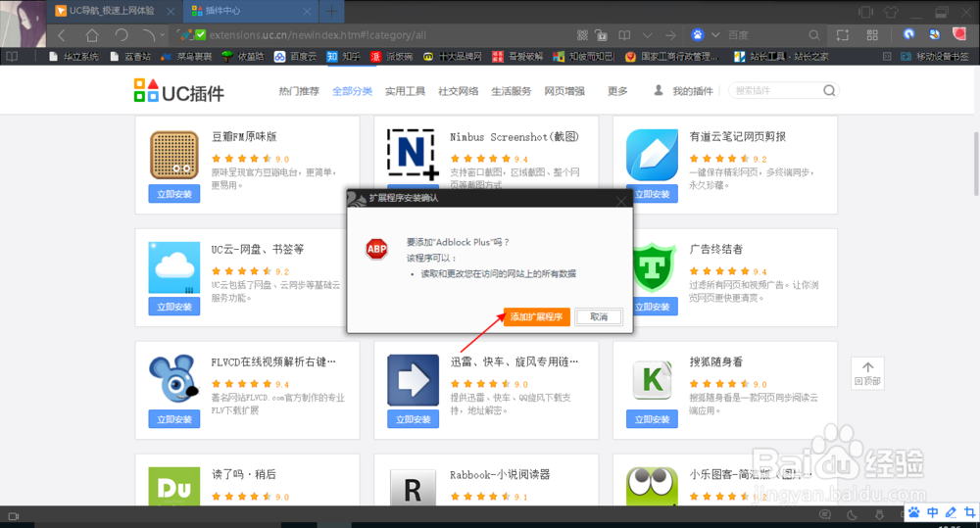Click the 广告终结者 shield icon
The image size is (980, 528).
click(x=654, y=267)
